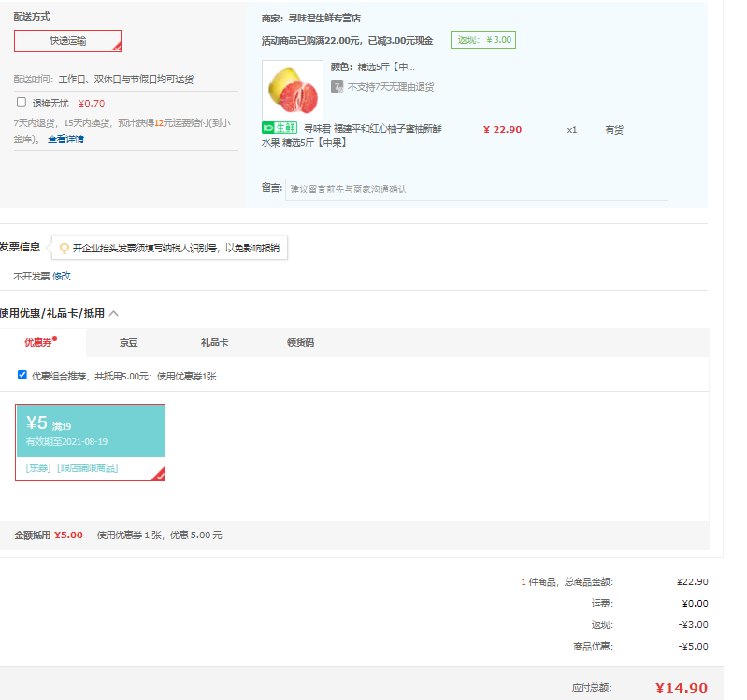Image resolution: width=747 pixels, height=700 pixels.
Task: Click the 商品优惠 -¥5.00 summary value
Action: (693, 646)
